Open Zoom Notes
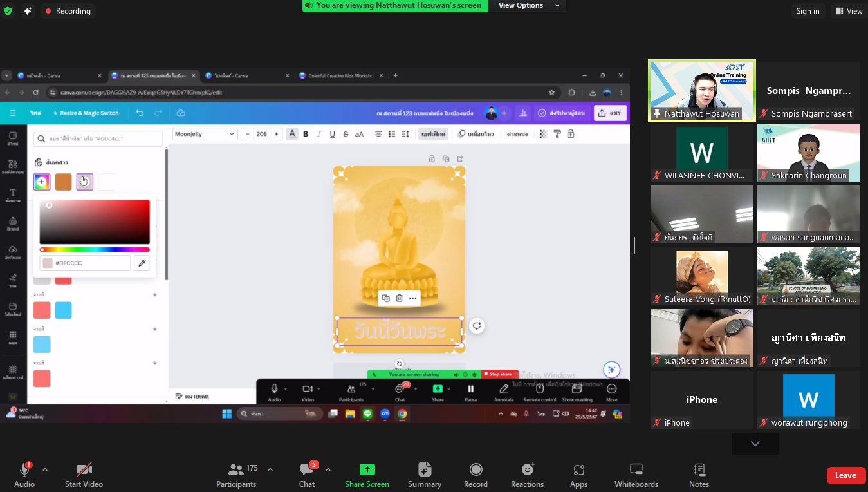The height and width of the screenshot is (492, 868). click(699, 475)
